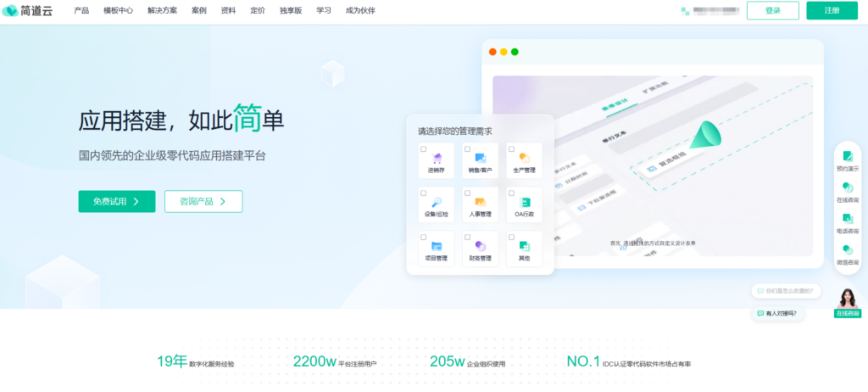Click the 咨询产品 outlined button
Image resolution: width=868 pixels, height=392 pixels.
click(203, 201)
